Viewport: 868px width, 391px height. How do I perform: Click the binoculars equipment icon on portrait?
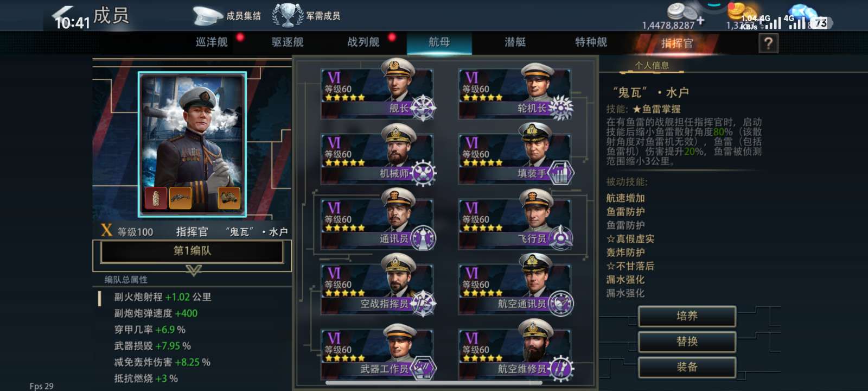pyautogui.click(x=229, y=198)
